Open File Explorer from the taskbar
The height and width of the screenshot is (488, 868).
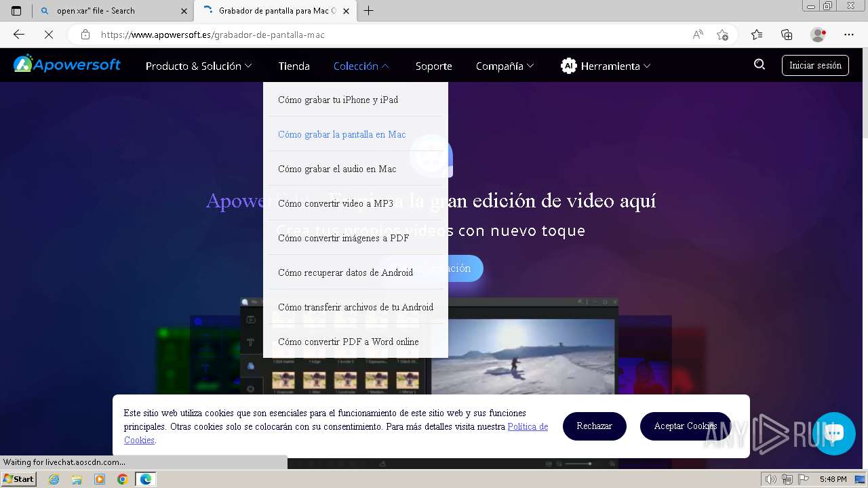(77, 479)
